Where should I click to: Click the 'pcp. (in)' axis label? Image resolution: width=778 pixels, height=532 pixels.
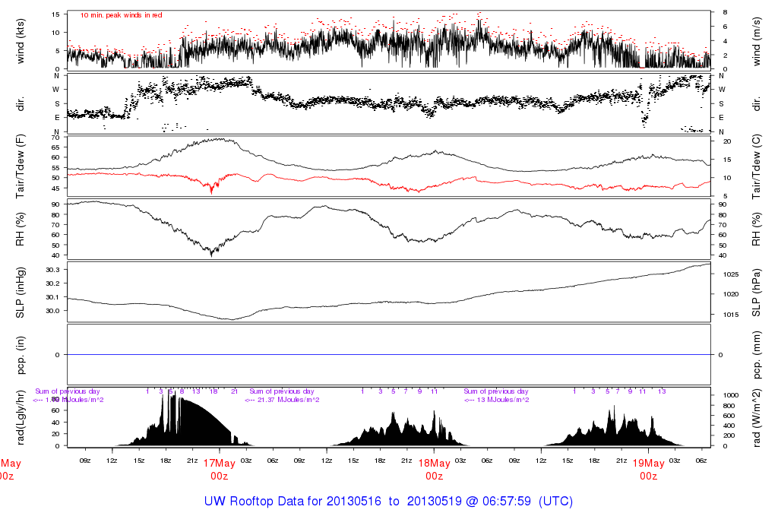[x=21, y=355]
